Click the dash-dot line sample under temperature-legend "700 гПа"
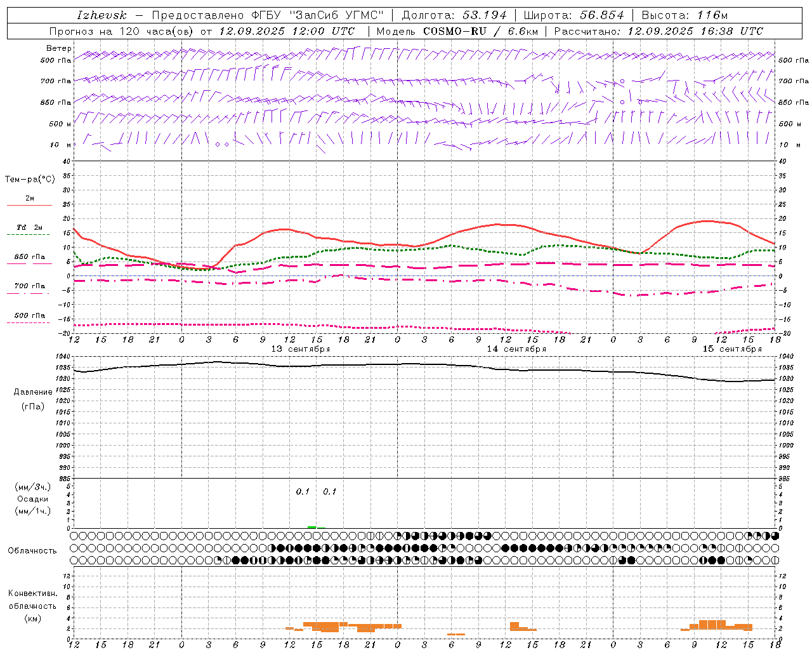812x650 pixels. pyautogui.click(x=28, y=294)
